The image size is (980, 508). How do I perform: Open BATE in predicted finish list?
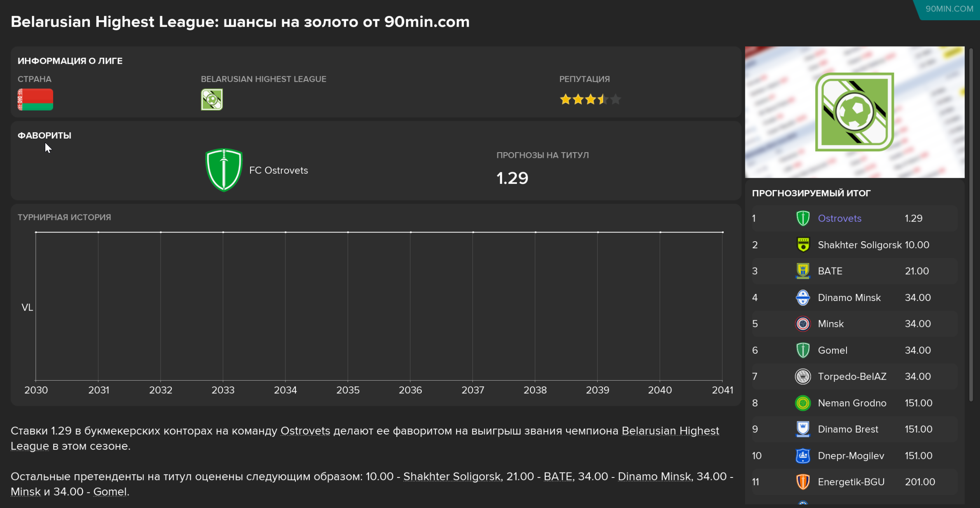[x=830, y=271]
